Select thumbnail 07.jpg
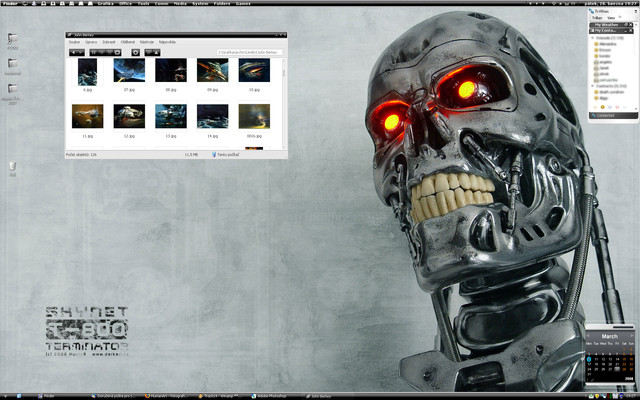The image size is (640, 400). (129, 70)
